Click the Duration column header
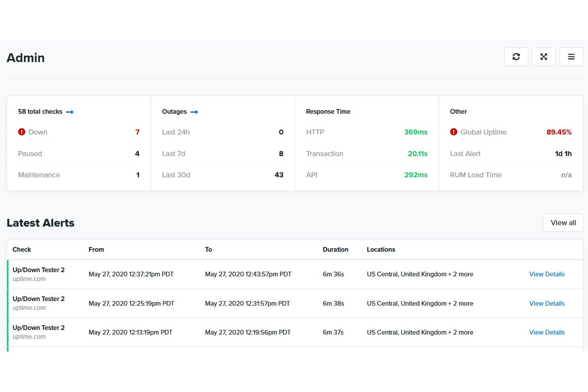 [x=335, y=249]
